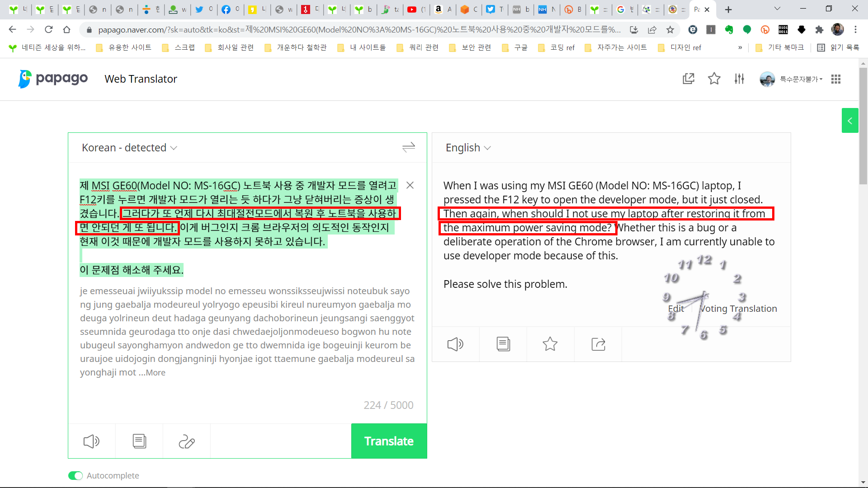This screenshot has height=488, width=868.
Task: Switch to the YouTube tab
Action: click(x=417, y=9)
